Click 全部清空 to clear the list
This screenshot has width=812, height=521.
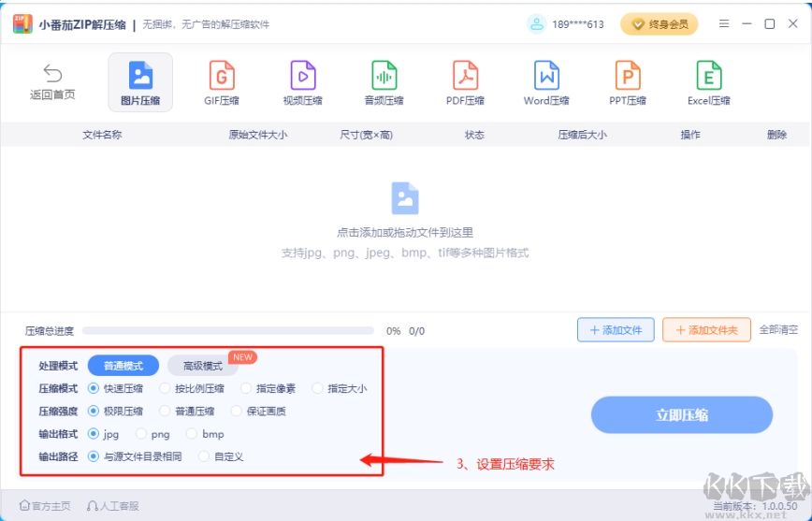click(778, 330)
